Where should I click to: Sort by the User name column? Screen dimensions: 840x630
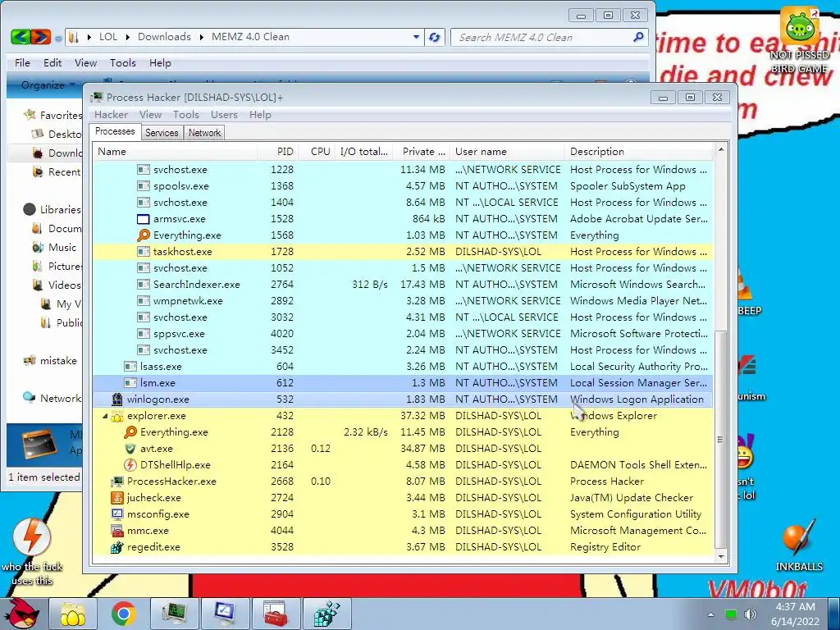click(507, 152)
